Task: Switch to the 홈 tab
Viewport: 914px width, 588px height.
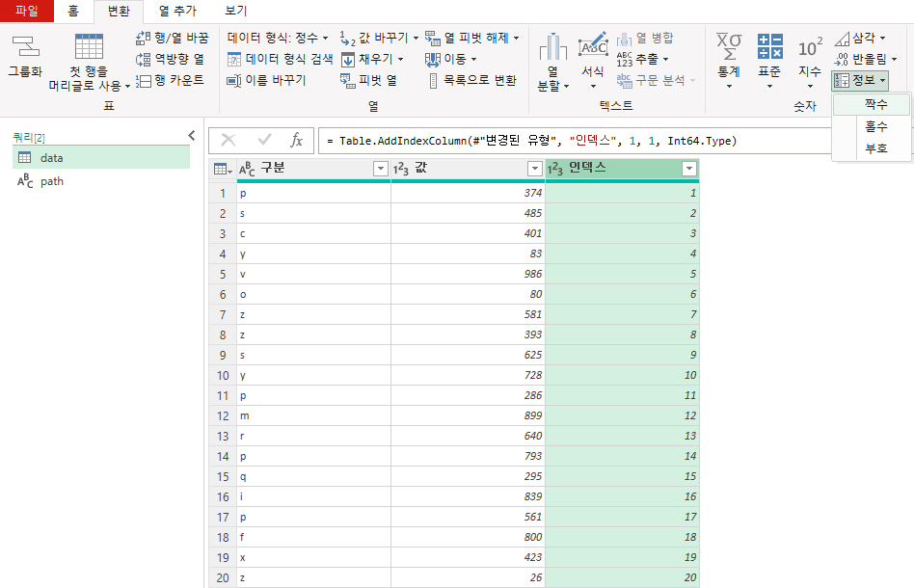Action: tap(73, 11)
